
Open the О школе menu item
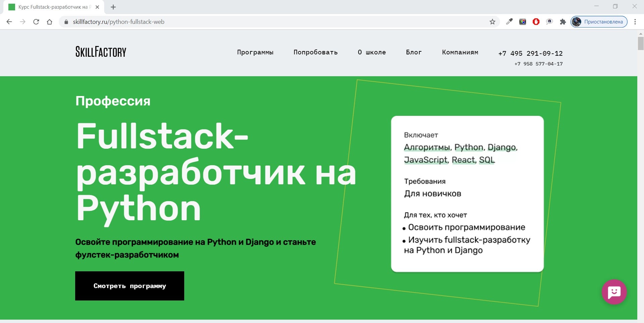point(371,52)
